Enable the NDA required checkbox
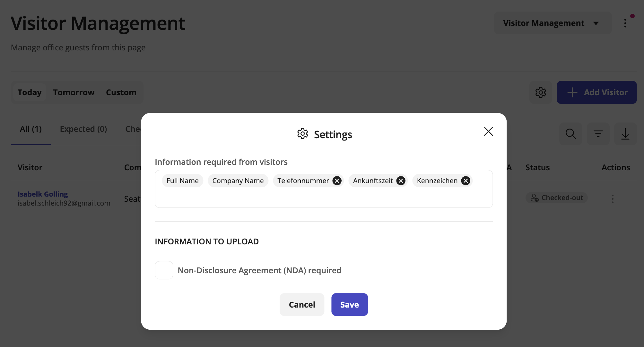Viewport: 644px width, 347px height. (x=164, y=270)
